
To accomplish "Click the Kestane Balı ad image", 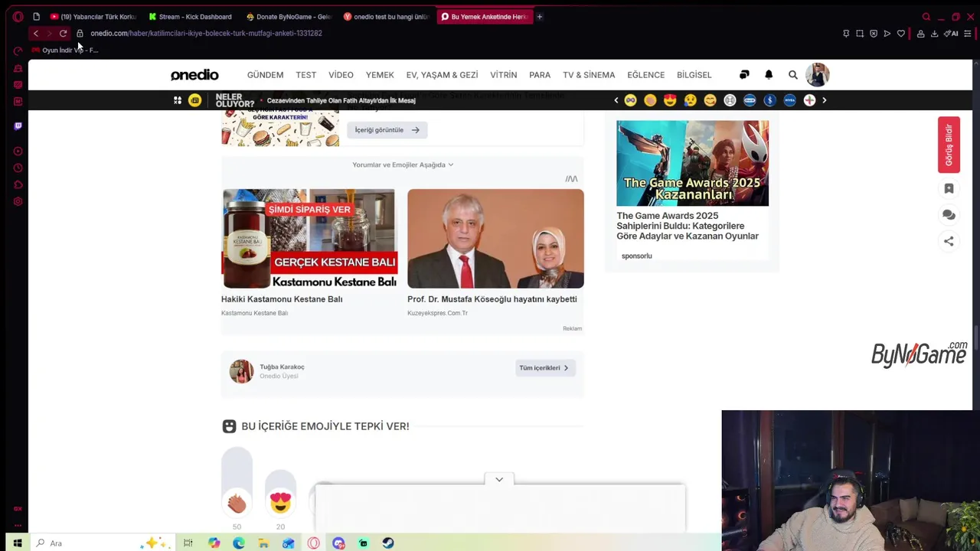I will click(309, 239).
